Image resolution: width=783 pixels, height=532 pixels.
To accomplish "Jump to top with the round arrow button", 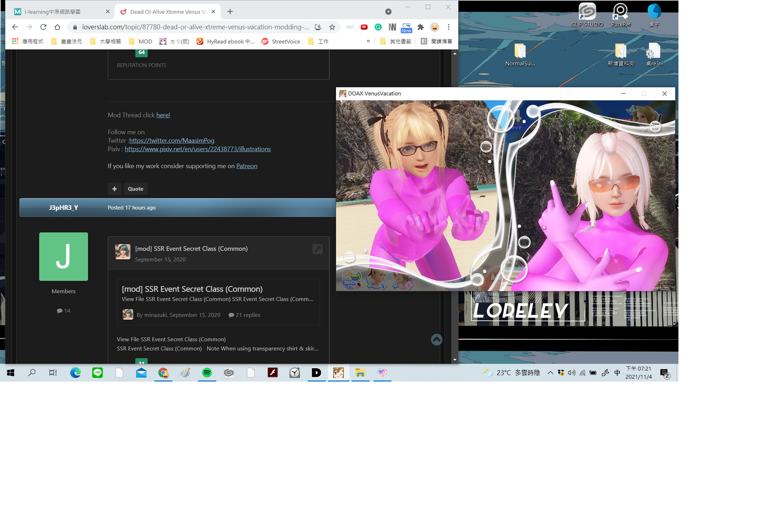I will [x=437, y=339].
